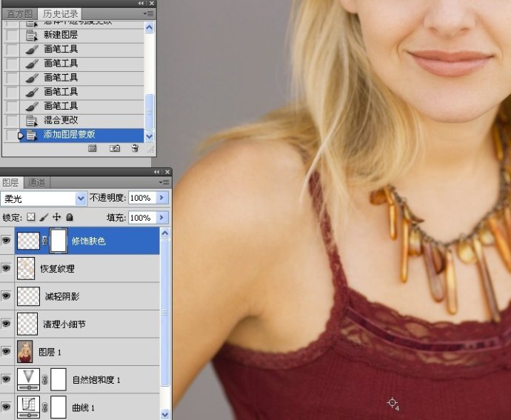
Task: Click the history panel scrollbar thumb
Action: pos(150,112)
